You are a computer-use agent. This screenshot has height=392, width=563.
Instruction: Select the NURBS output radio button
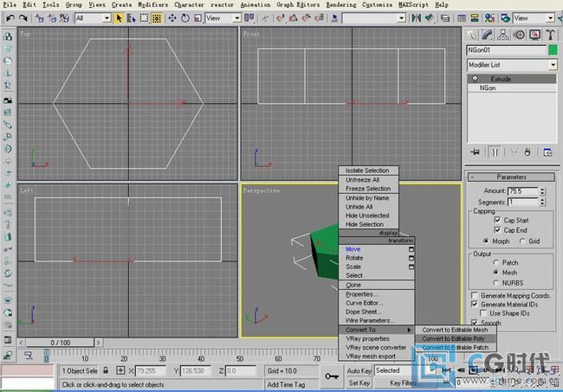(495, 283)
